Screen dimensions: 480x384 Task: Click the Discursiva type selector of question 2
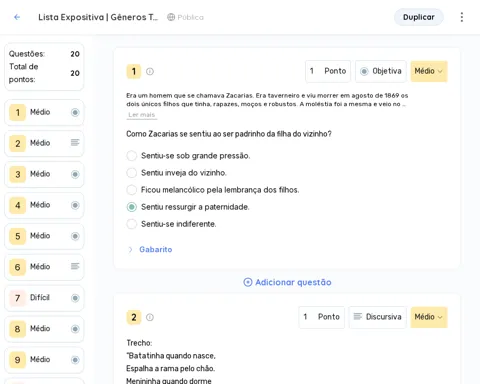378,317
